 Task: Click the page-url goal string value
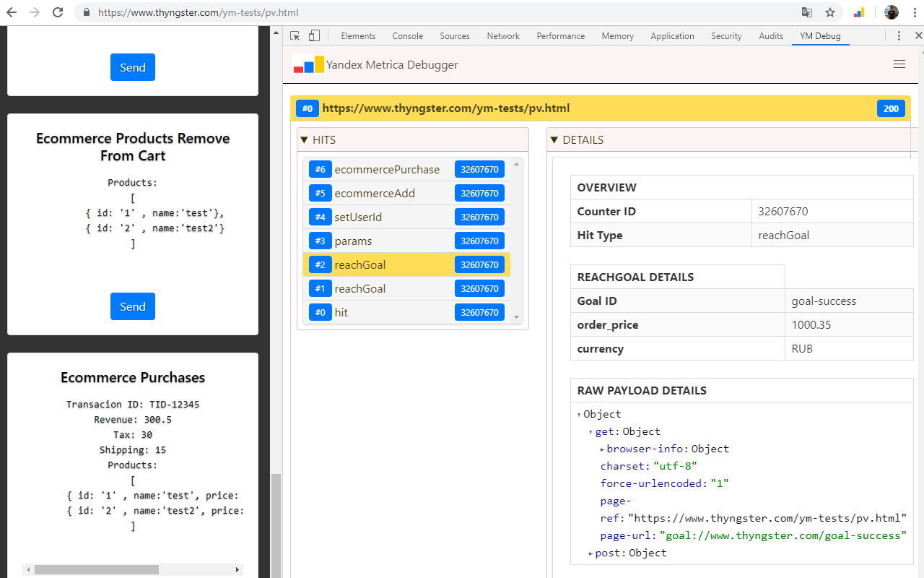click(783, 535)
